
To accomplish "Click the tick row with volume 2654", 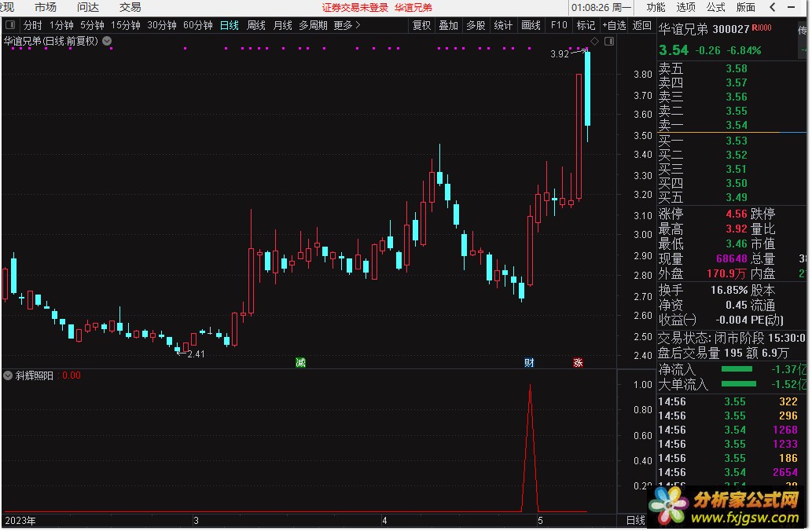I will pos(728,472).
